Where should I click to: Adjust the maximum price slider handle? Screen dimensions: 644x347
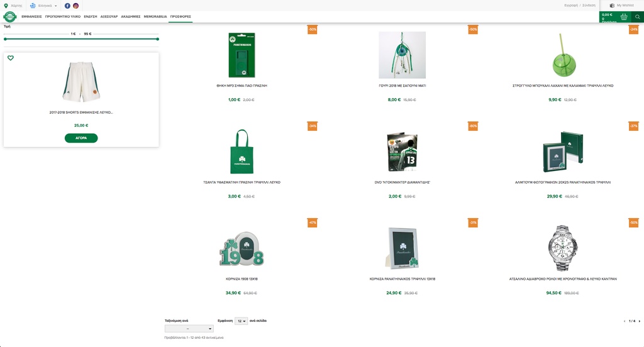point(157,39)
